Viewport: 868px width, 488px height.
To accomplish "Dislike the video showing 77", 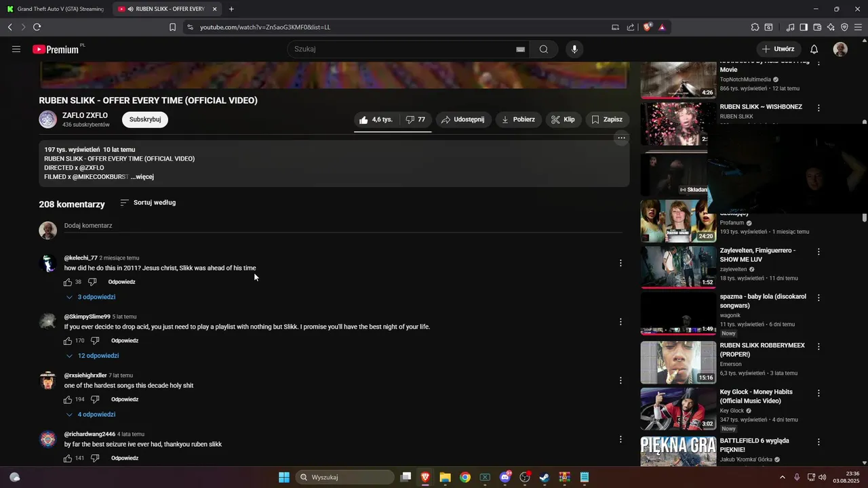I will pos(416,119).
